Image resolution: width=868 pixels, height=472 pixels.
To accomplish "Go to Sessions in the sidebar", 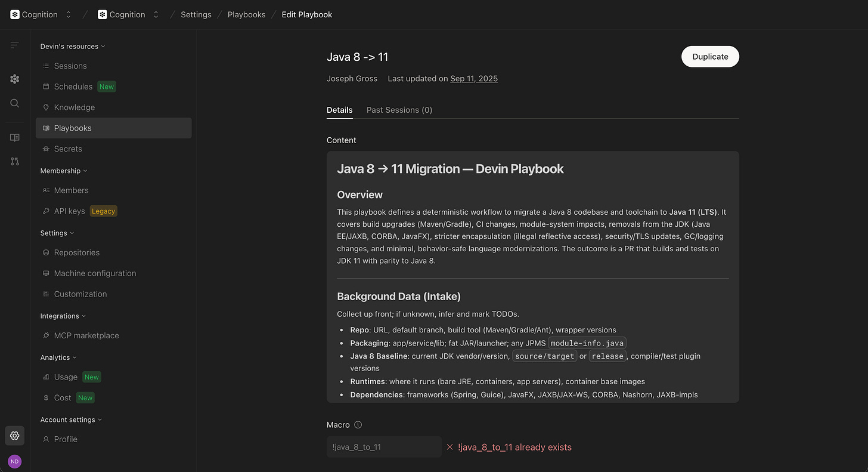I will [114, 66].
